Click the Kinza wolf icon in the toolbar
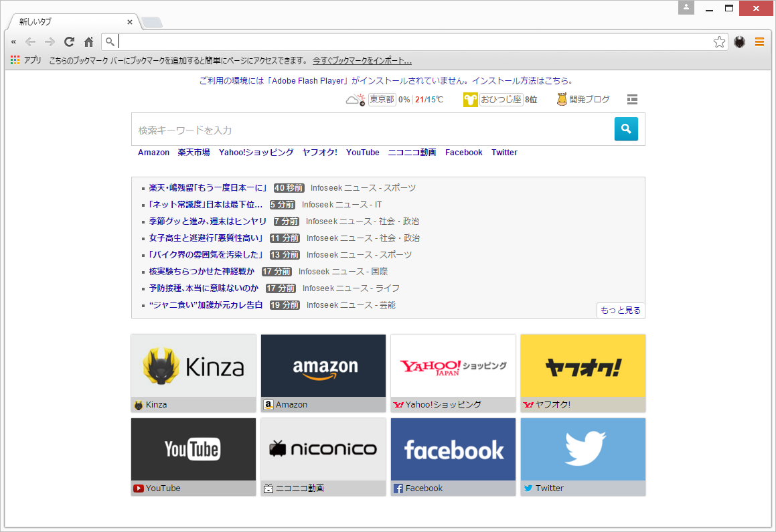 click(x=739, y=41)
